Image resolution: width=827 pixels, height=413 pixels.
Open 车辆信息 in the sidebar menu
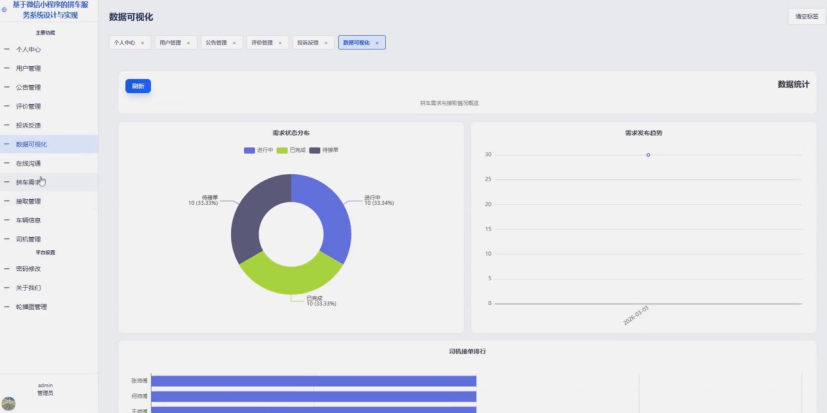[49, 220]
